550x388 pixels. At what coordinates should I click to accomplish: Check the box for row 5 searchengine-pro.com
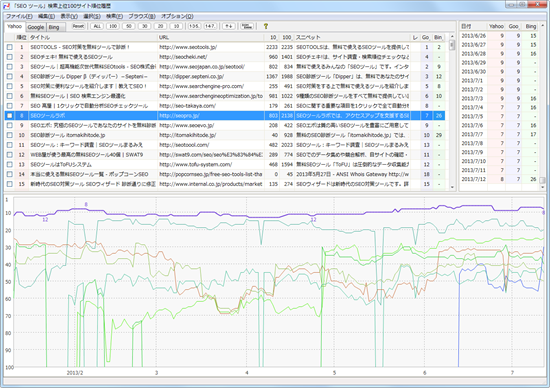[10, 86]
